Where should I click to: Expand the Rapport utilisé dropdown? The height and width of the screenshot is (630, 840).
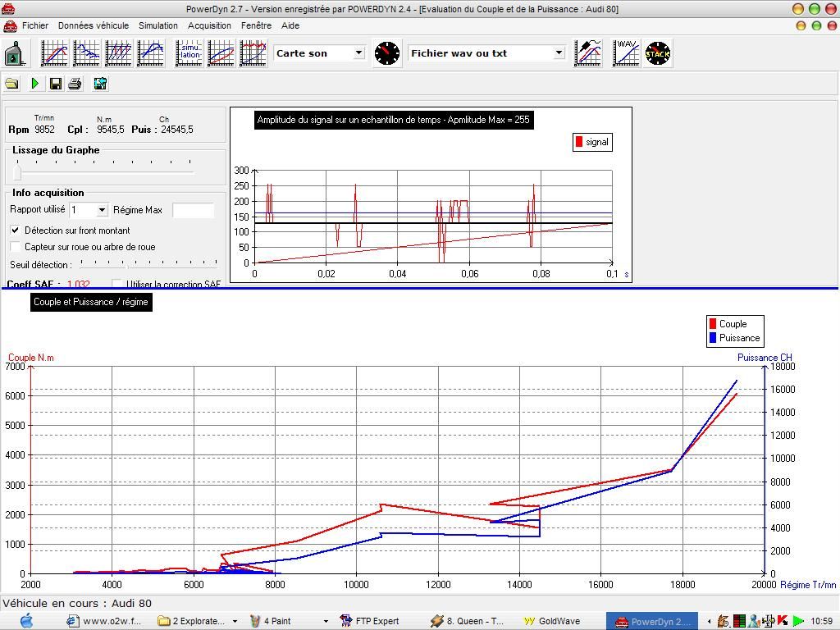point(102,211)
